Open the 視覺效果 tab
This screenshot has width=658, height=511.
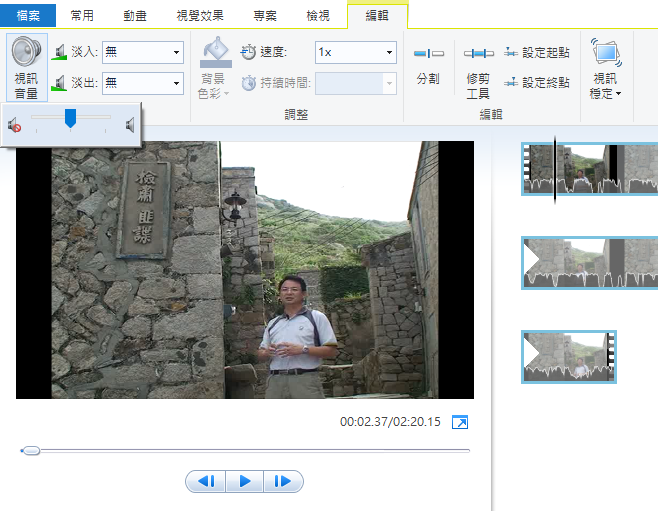pyautogui.click(x=200, y=16)
